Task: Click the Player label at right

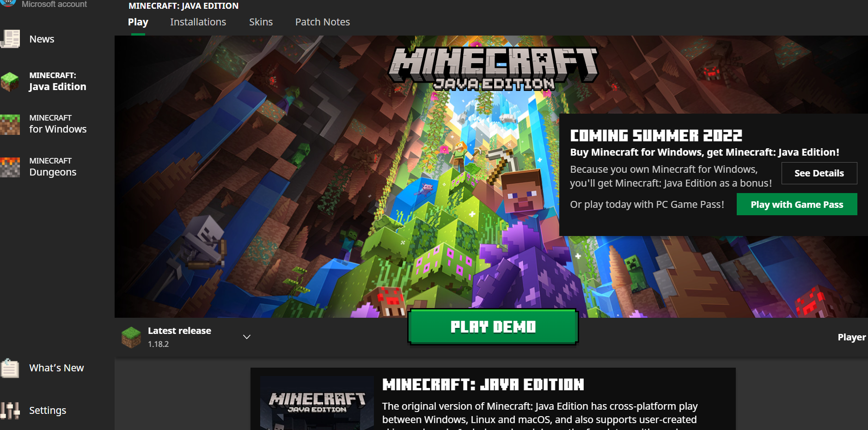Action: coord(852,337)
